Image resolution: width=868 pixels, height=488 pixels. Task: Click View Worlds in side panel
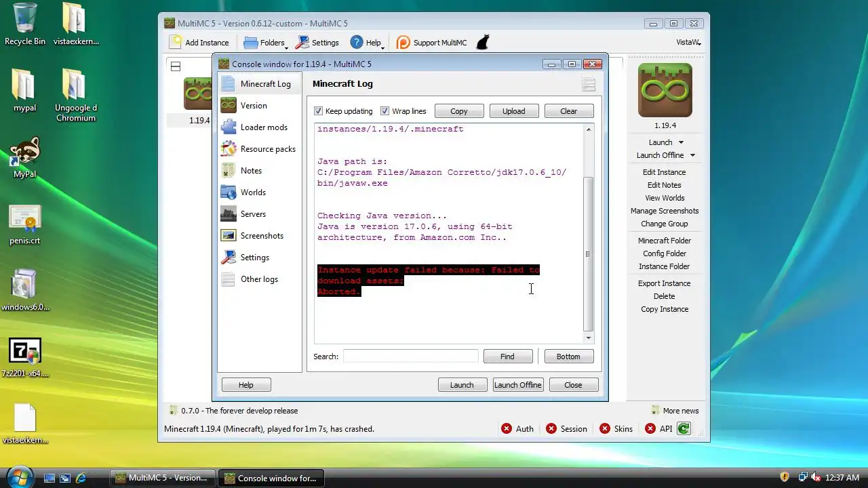(665, 198)
